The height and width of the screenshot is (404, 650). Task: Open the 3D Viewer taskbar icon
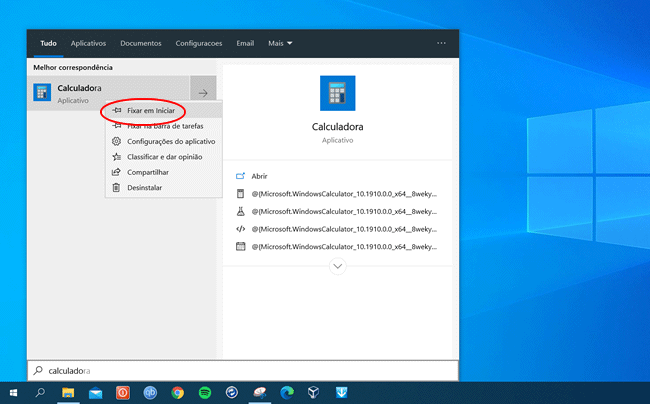[313, 393]
